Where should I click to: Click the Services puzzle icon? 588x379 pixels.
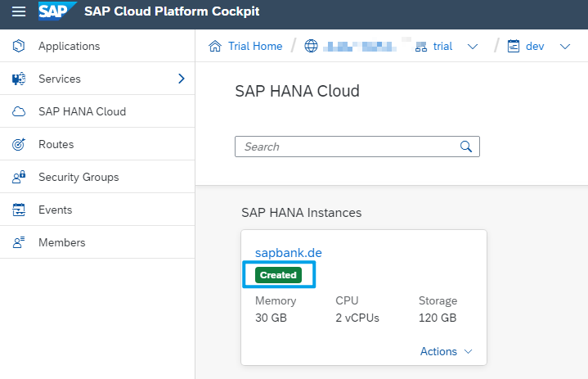(19, 79)
